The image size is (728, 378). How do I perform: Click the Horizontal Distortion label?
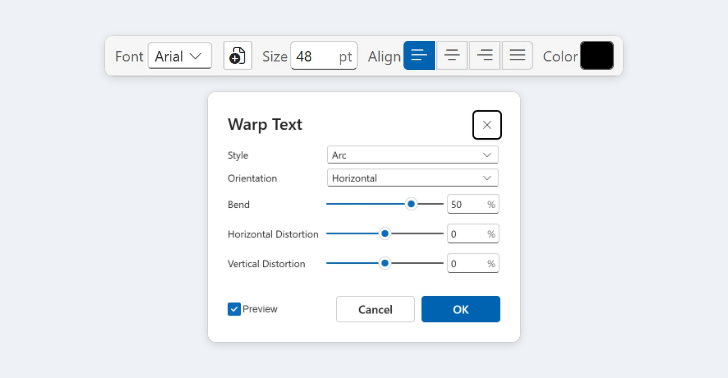pyautogui.click(x=273, y=235)
